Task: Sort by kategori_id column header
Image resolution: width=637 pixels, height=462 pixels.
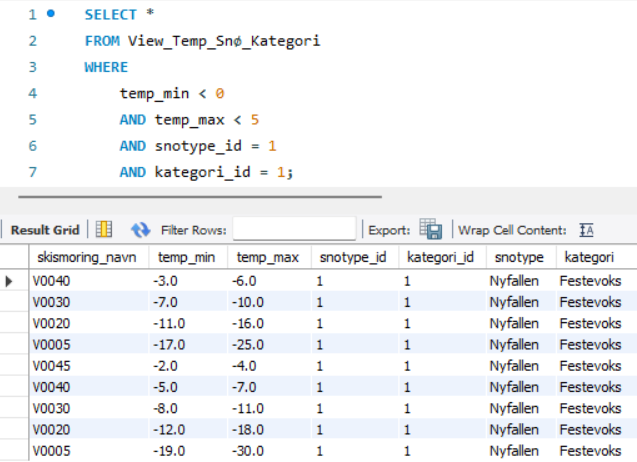Action: pos(442,257)
